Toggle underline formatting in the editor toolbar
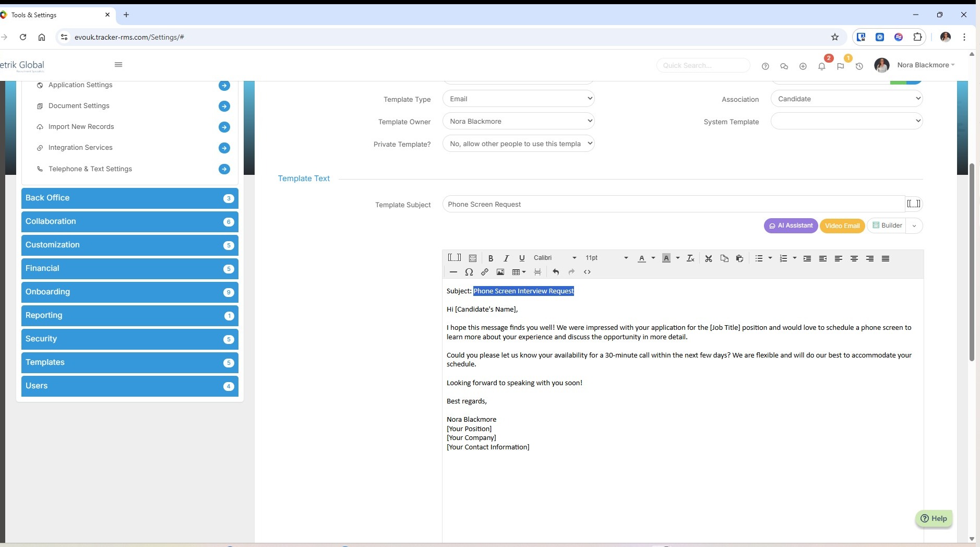 pos(522,258)
